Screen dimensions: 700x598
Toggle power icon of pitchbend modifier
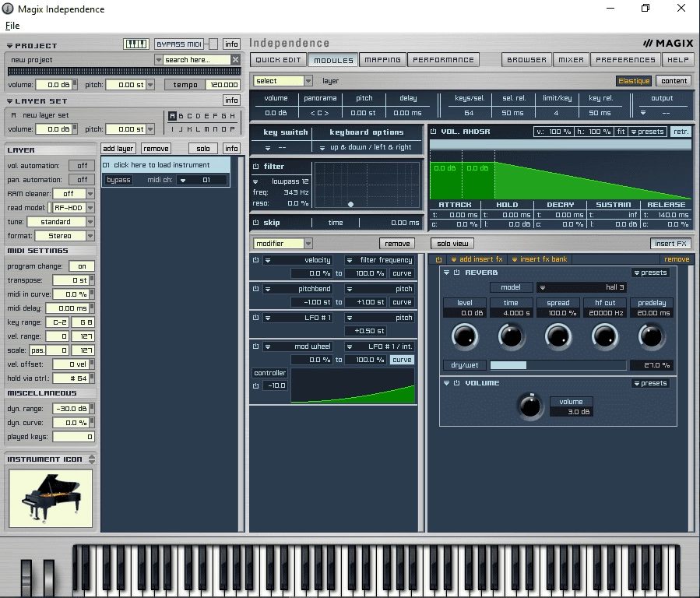coord(256,289)
